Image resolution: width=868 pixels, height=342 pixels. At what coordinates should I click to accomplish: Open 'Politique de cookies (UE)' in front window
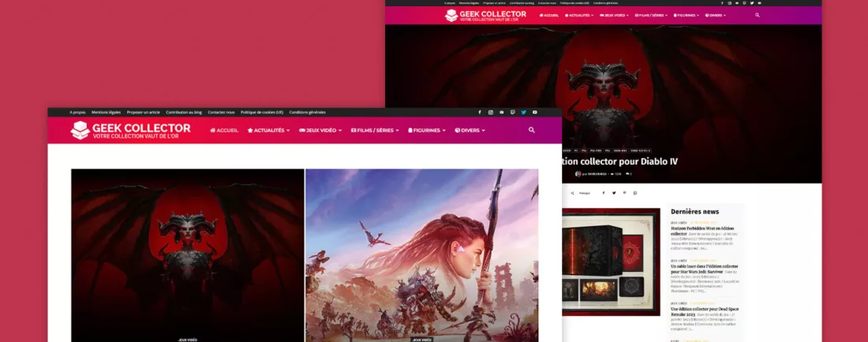(262, 112)
